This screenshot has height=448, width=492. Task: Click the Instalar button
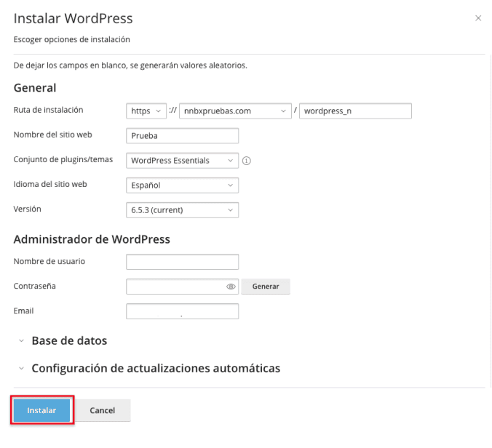pos(41,410)
